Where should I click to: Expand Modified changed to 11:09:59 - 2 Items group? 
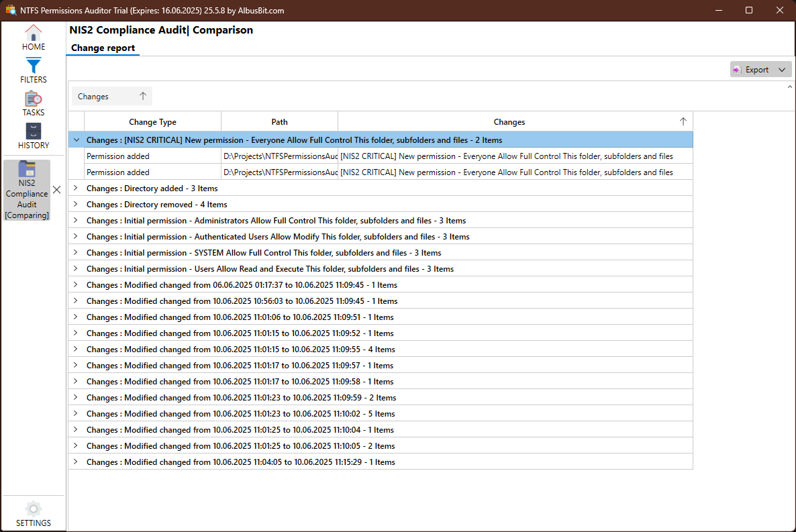(76, 397)
